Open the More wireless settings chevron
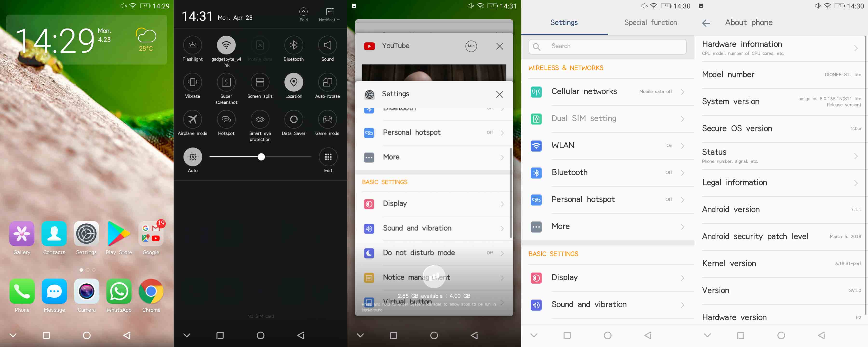This screenshot has width=868, height=347. pos(683,226)
